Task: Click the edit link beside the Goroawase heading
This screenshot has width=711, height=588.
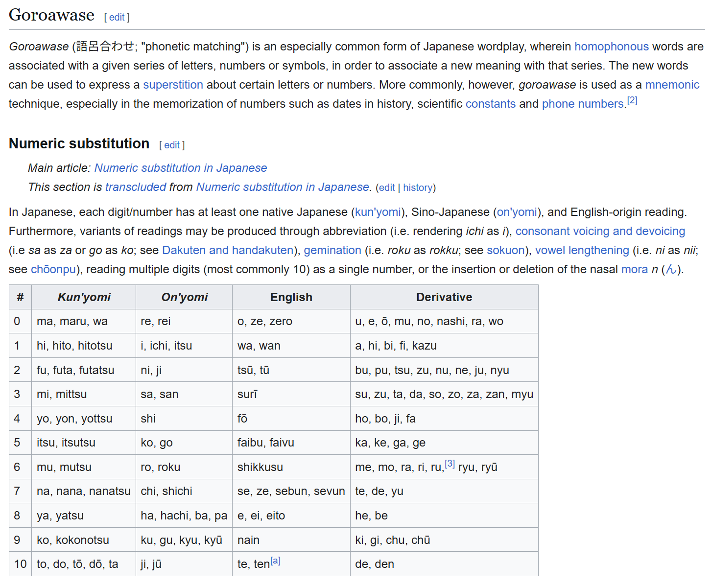Action: point(117,17)
